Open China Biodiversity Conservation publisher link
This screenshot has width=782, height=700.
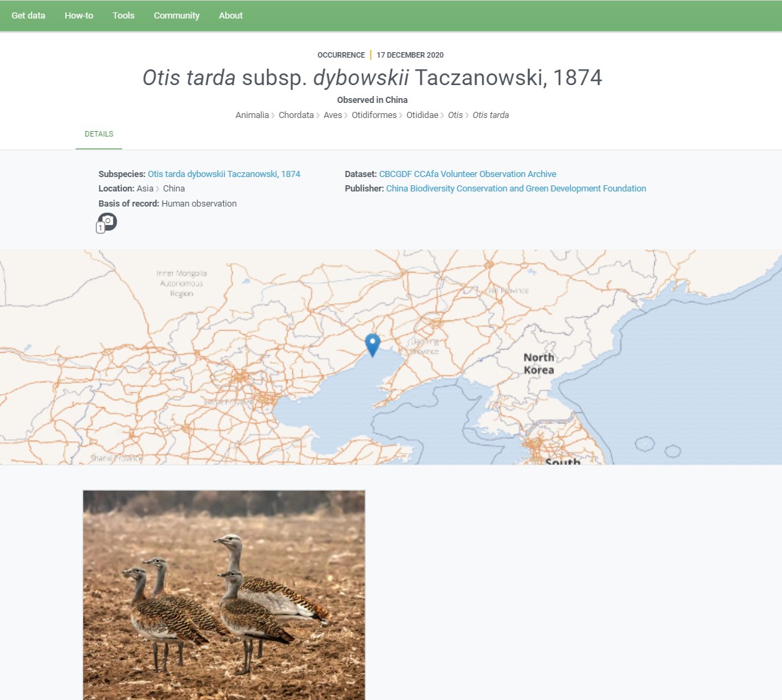pos(516,189)
